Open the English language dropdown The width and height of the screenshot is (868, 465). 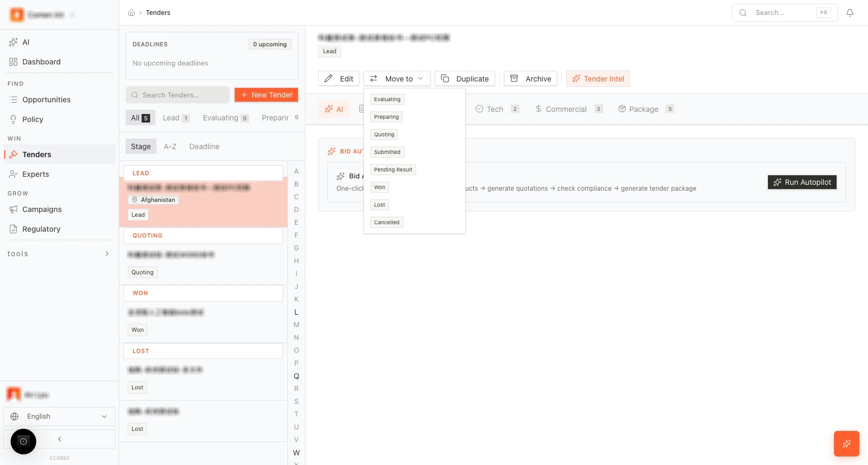coord(59,417)
